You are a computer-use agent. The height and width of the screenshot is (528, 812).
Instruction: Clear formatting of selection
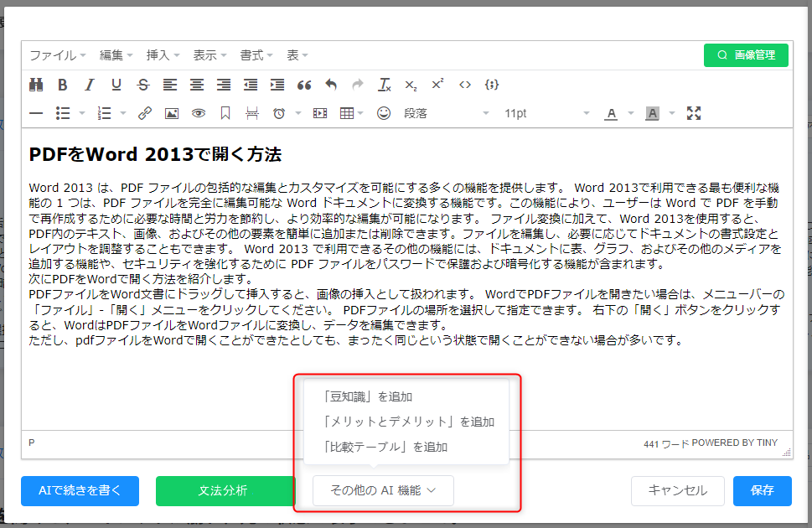click(x=385, y=85)
